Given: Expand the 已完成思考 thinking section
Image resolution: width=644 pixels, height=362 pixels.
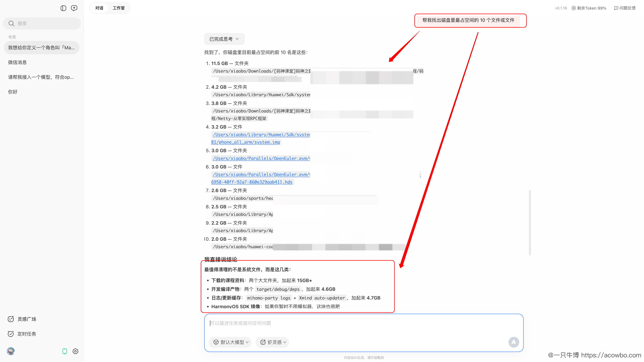Looking at the screenshot, I should coord(224,39).
